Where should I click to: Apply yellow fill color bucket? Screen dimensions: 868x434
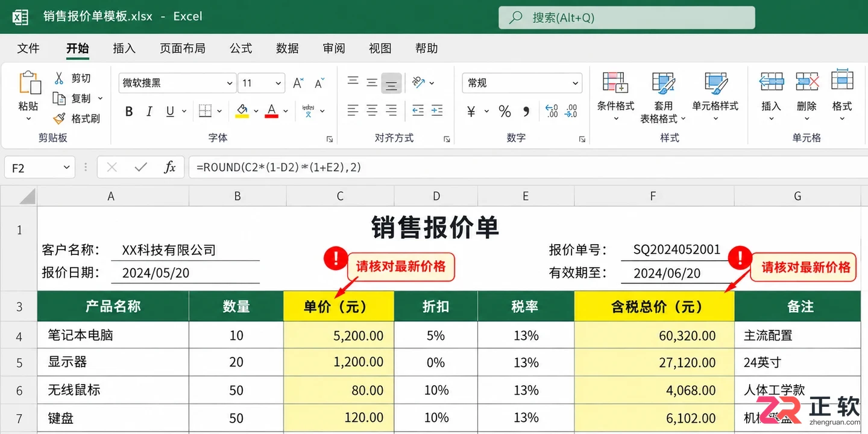tap(242, 111)
